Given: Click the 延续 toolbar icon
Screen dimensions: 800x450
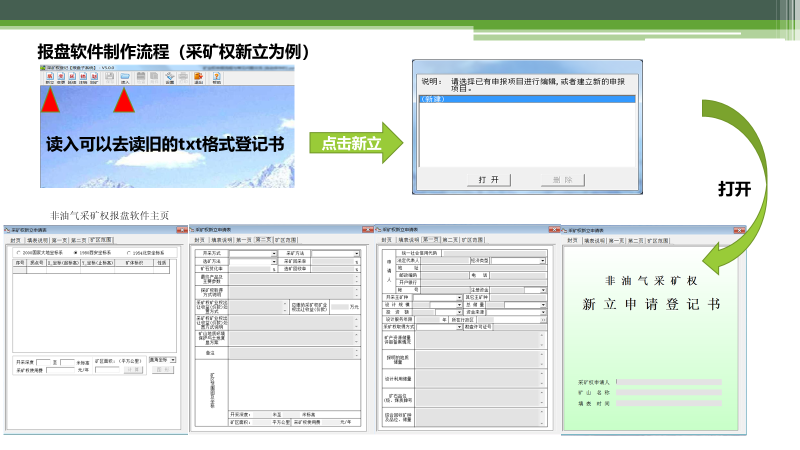Looking at the screenshot, I should click(73, 78).
